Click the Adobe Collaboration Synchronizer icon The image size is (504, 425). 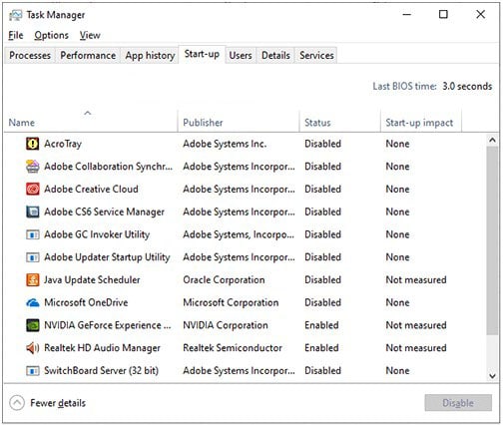click(x=32, y=167)
